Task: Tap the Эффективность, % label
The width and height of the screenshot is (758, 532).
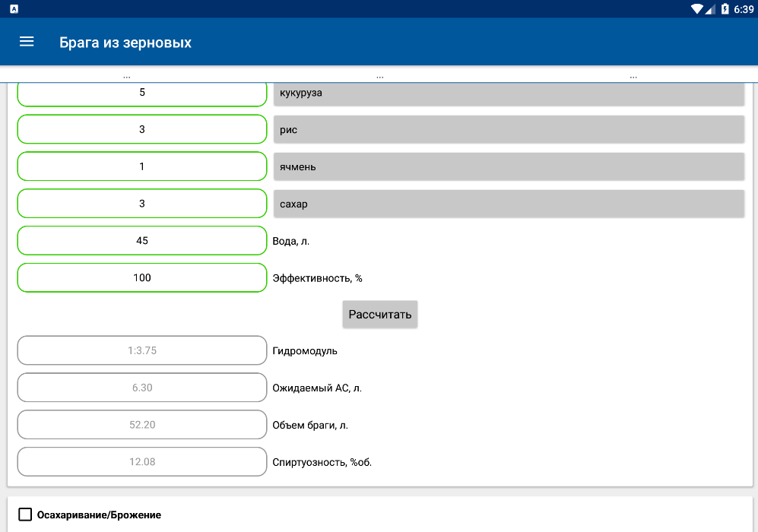Action: pos(317,278)
